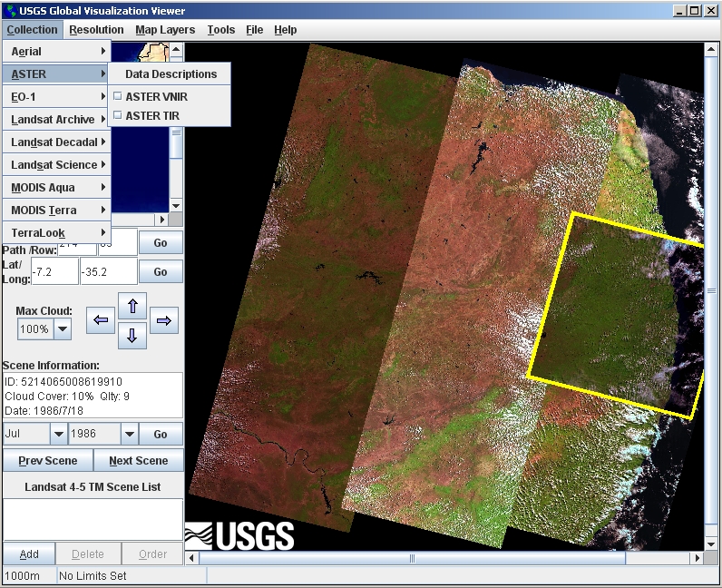Expand the Aerial submenu

coord(56,51)
